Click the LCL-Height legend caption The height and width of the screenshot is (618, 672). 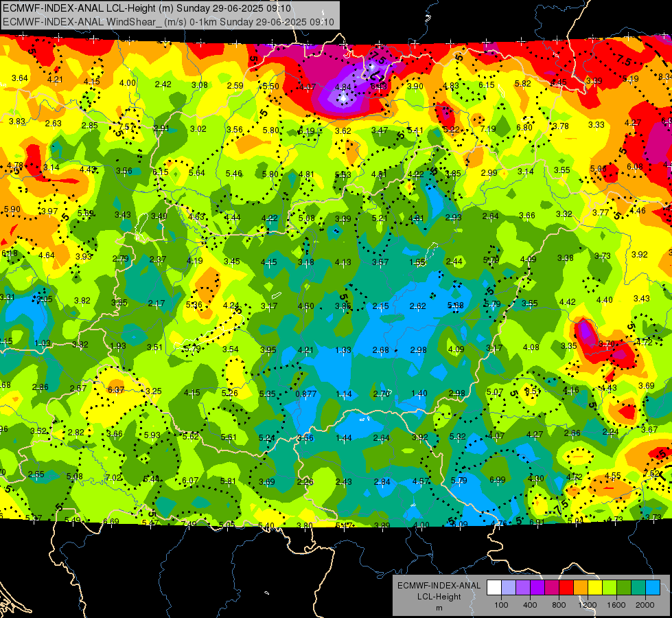click(x=439, y=597)
